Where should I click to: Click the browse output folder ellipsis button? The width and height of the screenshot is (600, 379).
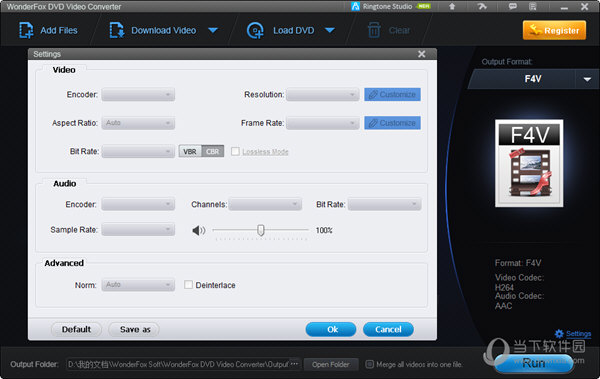coord(294,364)
